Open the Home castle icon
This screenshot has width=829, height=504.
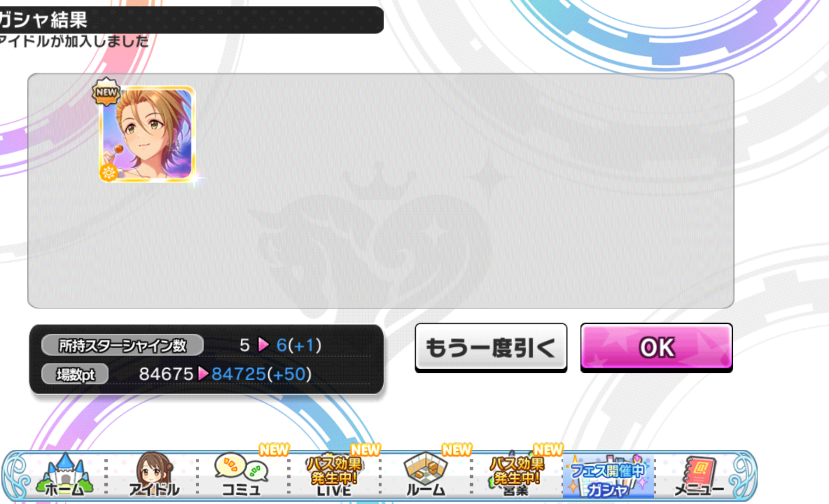pyautogui.click(x=64, y=475)
